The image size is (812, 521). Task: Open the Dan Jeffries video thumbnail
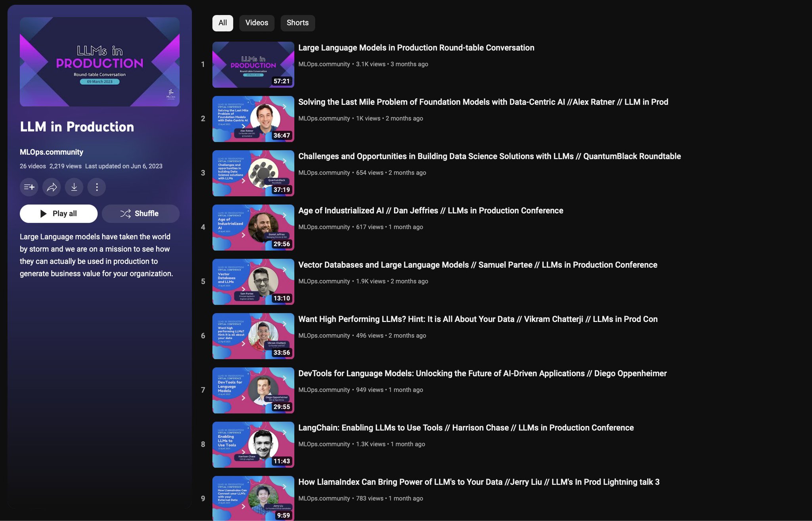click(253, 228)
